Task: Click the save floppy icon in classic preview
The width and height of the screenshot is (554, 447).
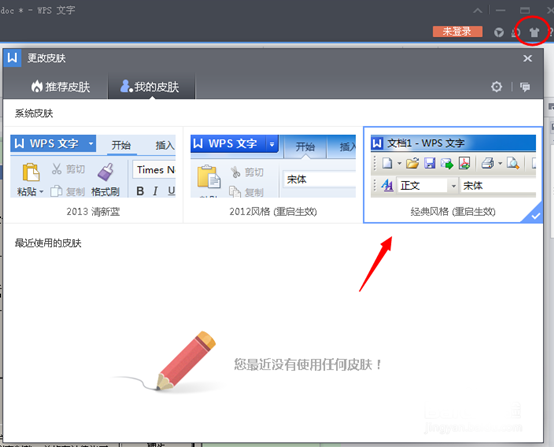Action: click(x=430, y=163)
